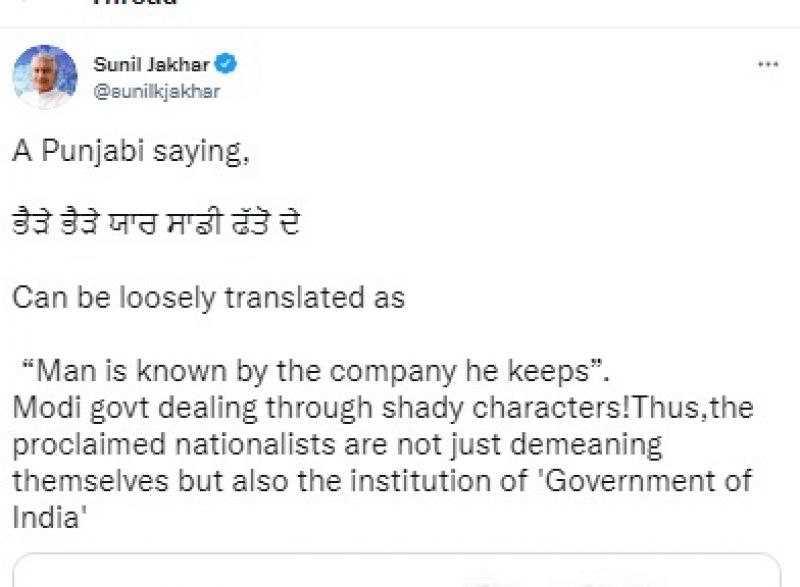Click "Can be loosely translated as" text
The image size is (800, 587).
point(209,298)
